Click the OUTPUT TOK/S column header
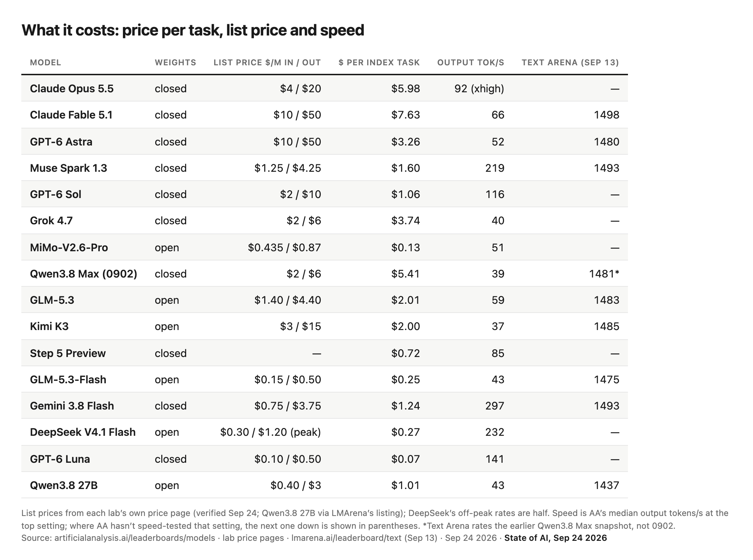 click(471, 62)
